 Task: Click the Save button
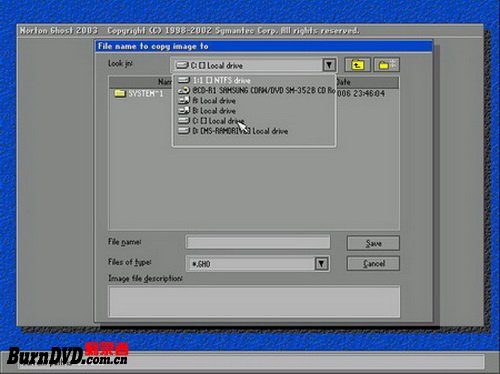click(x=373, y=243)
